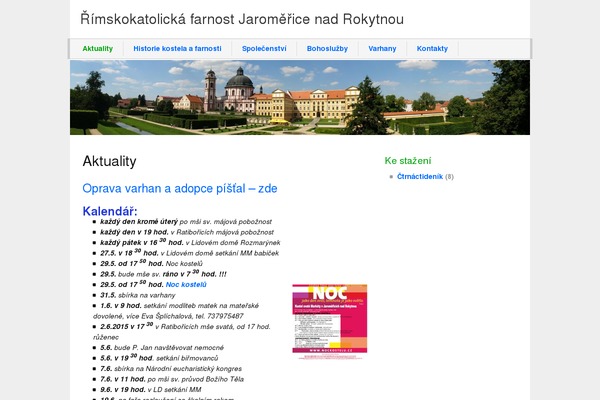Screen dimensions: 600x400
Task: Follow the Noc kostelů link
Action: click(x=186, y=284)
